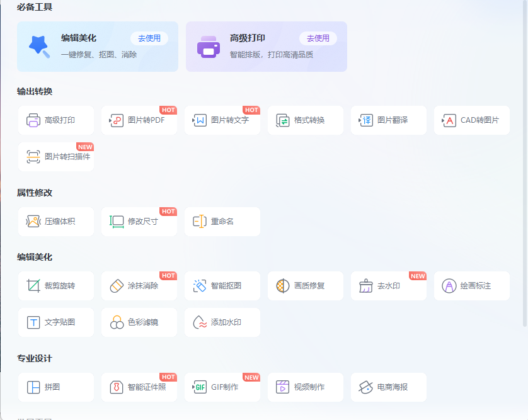Open the 智能证件照 ID photo tool
528x420 pixels.
click(x=139, y=387)
